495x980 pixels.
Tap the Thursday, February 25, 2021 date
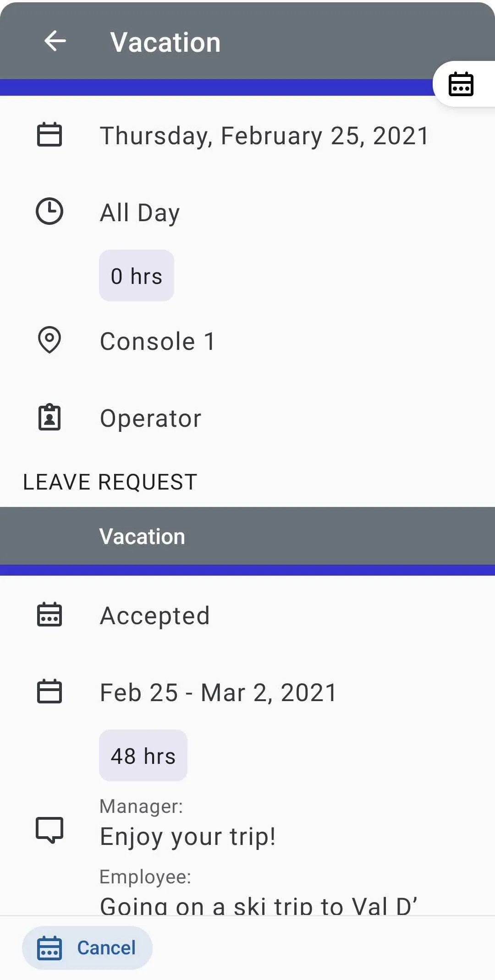pos(264,136)
